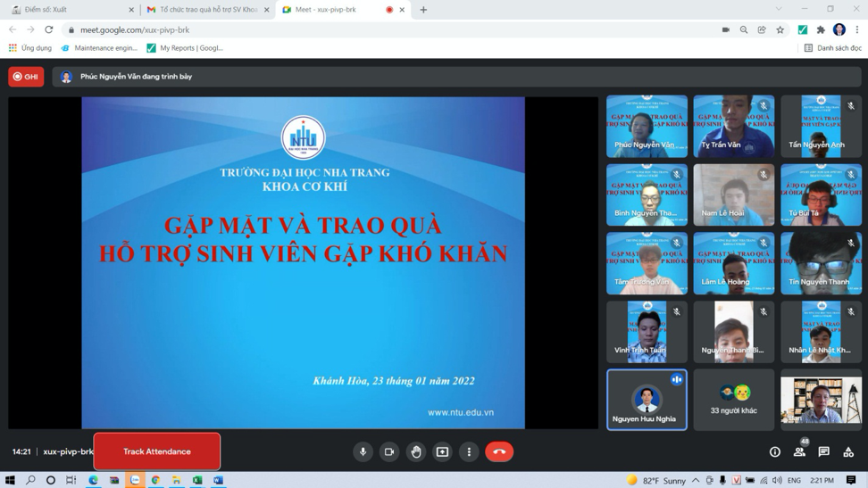Open more options three-dot menu in Meet
This screenshot has width=868, height=488.
[469, 451]
